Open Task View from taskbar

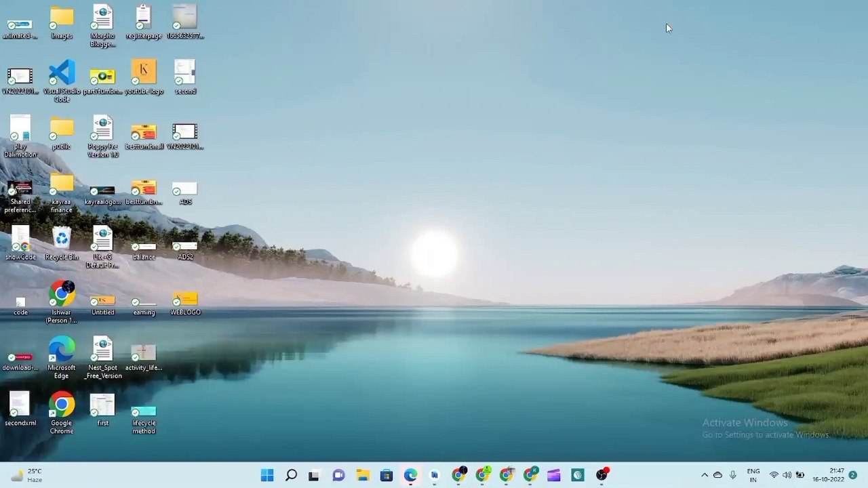[x=314, y=475]
